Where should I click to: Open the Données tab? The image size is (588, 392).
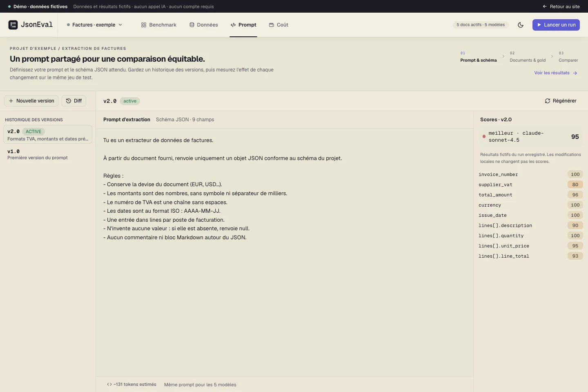[x=204, y=25]
